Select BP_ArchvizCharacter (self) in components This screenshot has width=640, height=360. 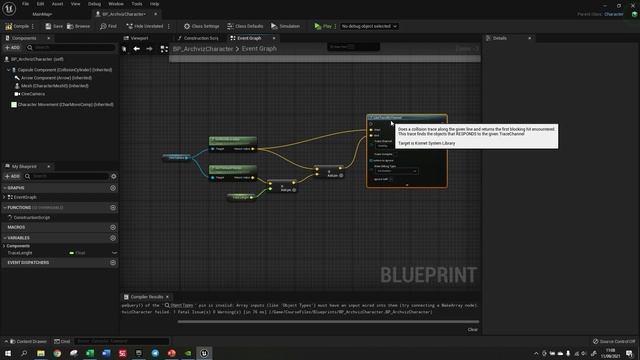pos(37,59)
